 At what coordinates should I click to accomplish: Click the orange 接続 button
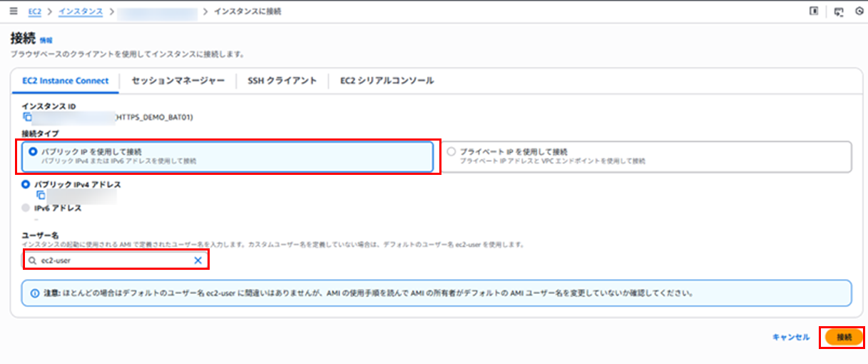point(844,337)
